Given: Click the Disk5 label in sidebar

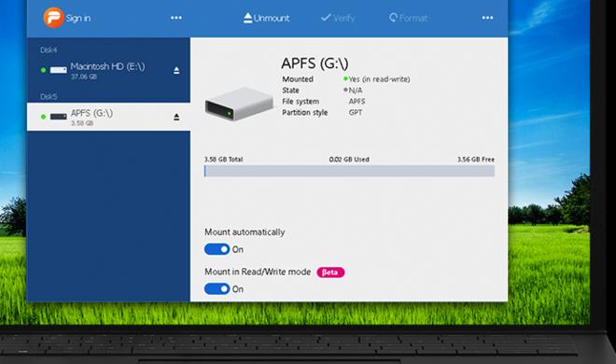Looking at the screenshot, I should click(x=49, y=96).
